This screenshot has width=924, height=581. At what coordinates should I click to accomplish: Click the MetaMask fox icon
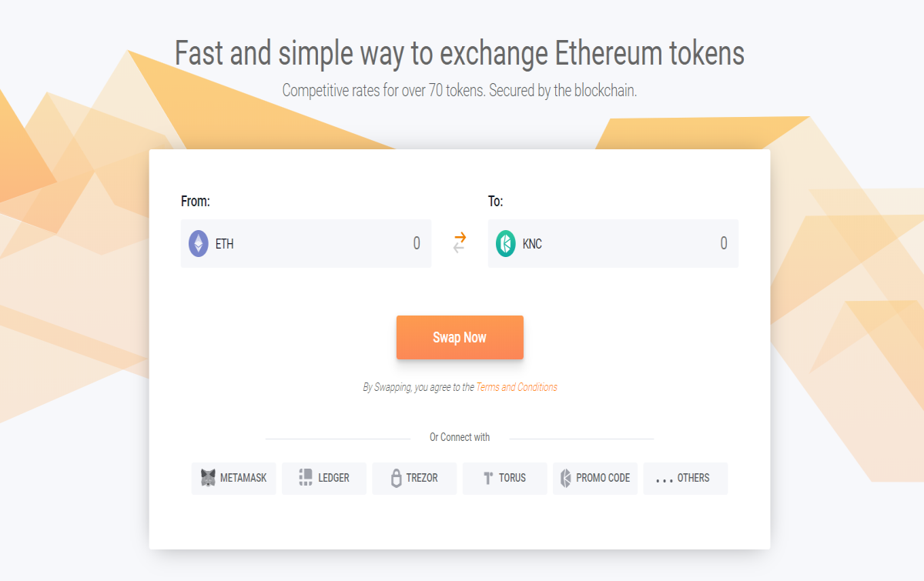208,478
